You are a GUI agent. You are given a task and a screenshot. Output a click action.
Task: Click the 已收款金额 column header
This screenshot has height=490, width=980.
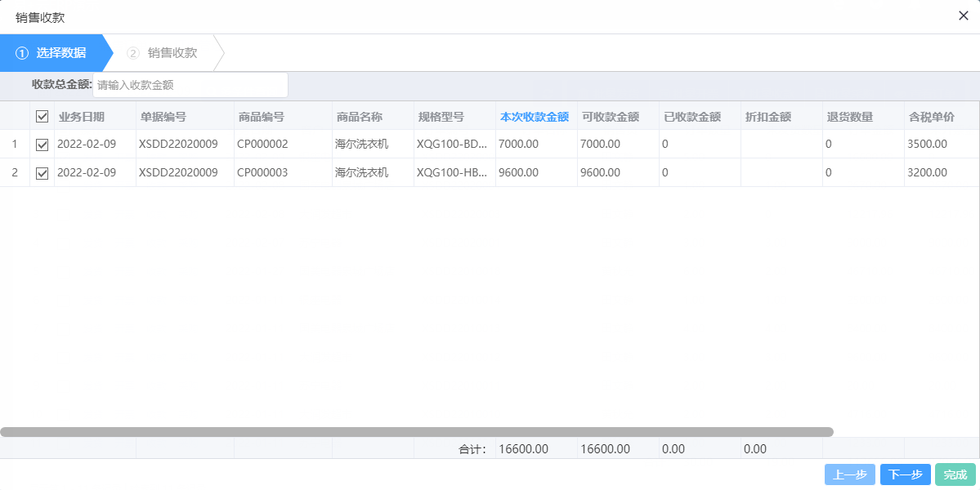pos(693,116)
